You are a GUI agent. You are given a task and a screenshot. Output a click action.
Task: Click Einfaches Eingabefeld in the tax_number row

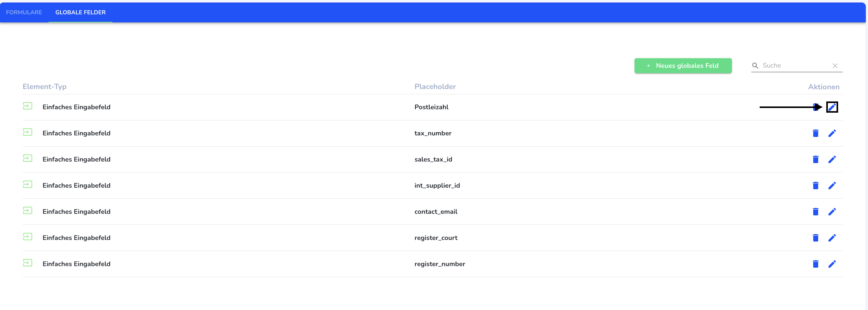77,134
